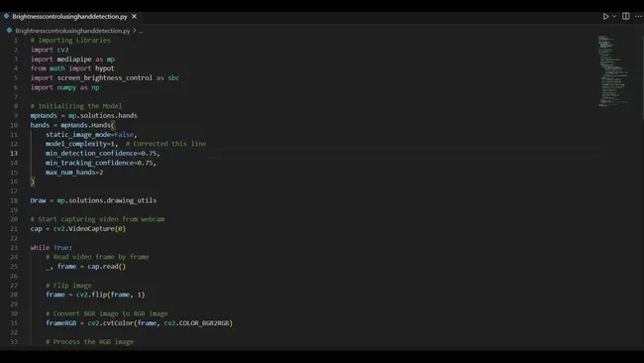Click 'model_complexity=1,' argument
644x363 pixels.
(x=81, y=144)
